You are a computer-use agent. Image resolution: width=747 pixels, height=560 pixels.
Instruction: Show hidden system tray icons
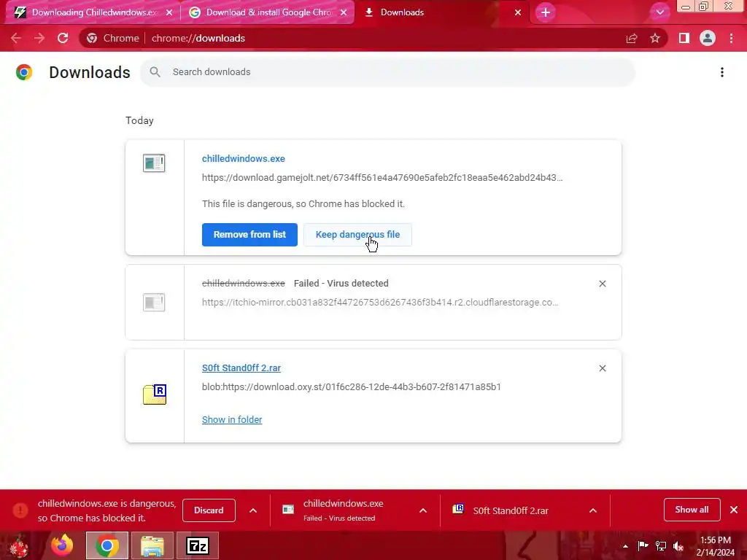click(x=625, y=546)
